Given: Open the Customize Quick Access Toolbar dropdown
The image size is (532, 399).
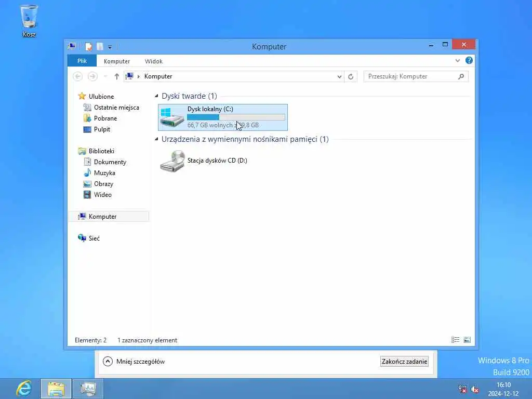Looking at the screenshot, I should pyautogui.click(x=110, y=47).
